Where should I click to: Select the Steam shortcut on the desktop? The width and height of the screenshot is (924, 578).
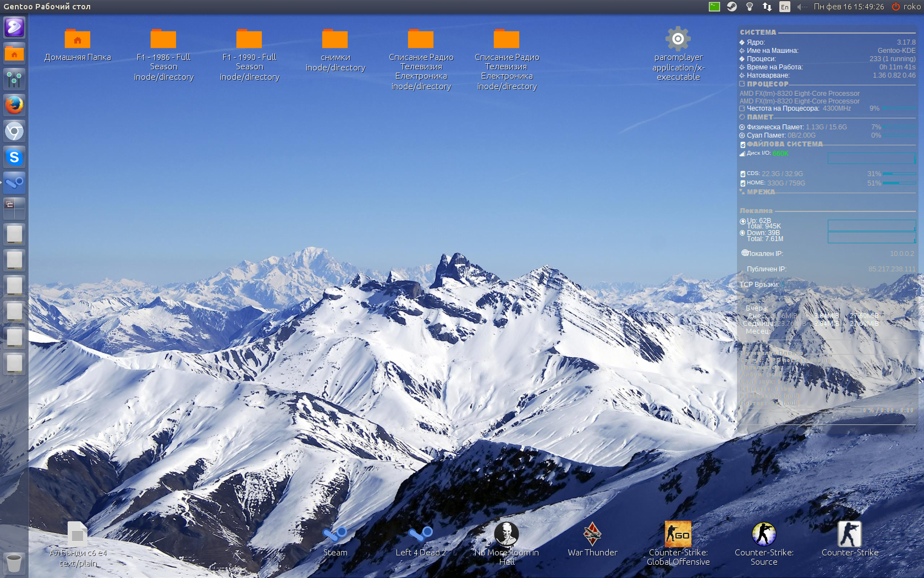[x=335, y=540]
